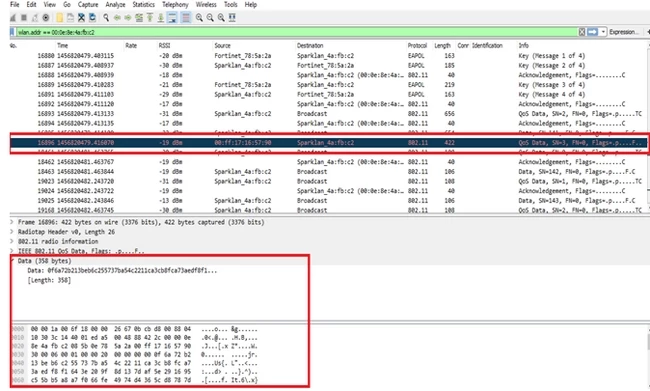This screenshot has height=391, width=650.
Task: Expand 802.11 radio information
Action: tap(12, 241)
